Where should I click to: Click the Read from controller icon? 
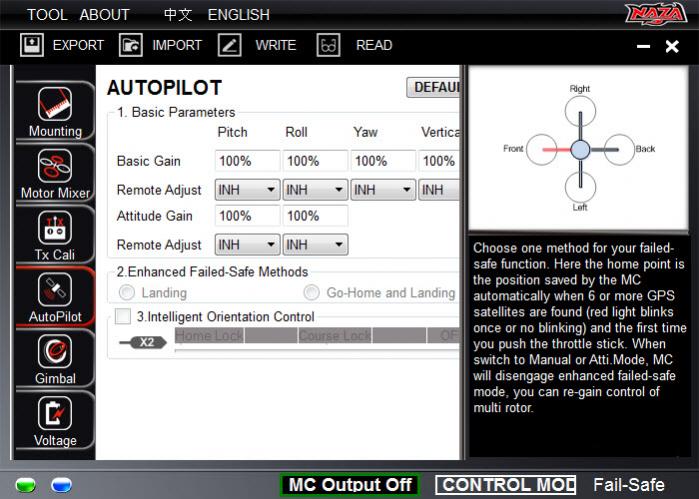tap(329, 45)
